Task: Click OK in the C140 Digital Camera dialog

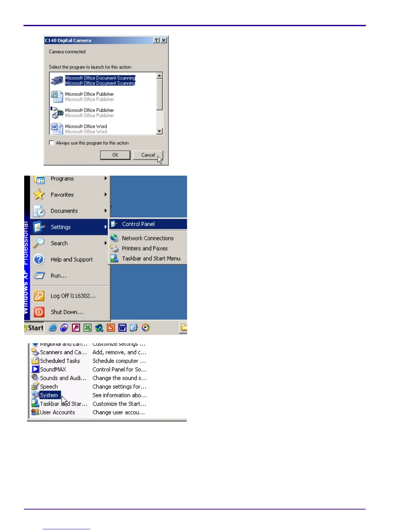Action: 115,155
